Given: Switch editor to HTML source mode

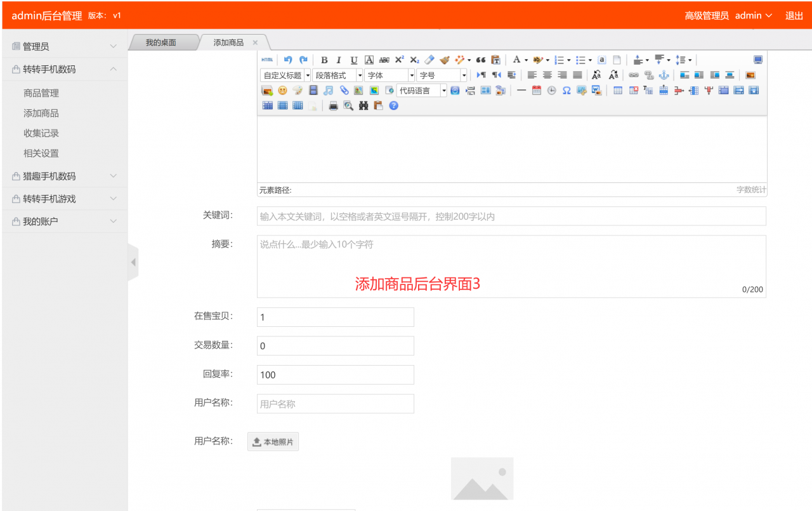Looking at the screenshot, I should tap(267, 60).
